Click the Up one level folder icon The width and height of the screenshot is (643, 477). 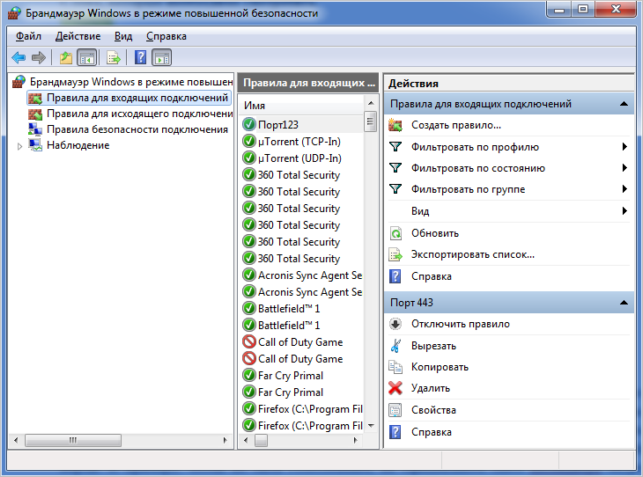point(66,58)
